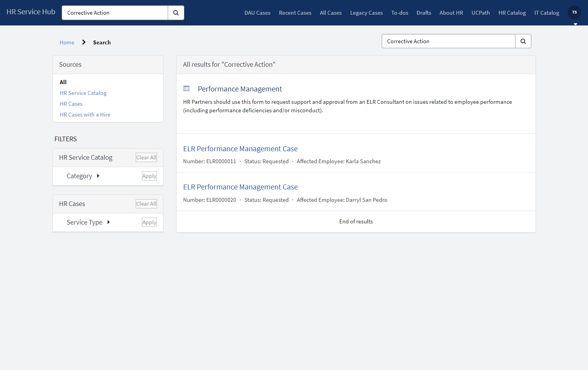View Drafts from the navigation bar
The image size is (588, 370).
(x=424, y=13)
